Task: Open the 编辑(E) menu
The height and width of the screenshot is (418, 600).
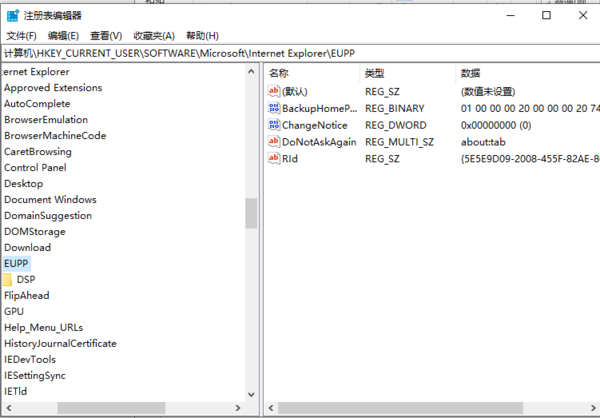Action: click(63, 35)
